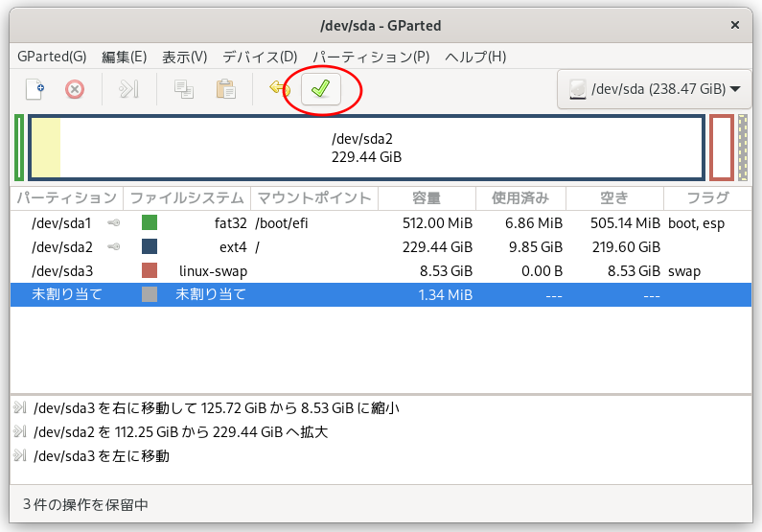762x532 pixels.
Task: Select the /dev/sda1 partition row
Action: click(x=381, y=223)
